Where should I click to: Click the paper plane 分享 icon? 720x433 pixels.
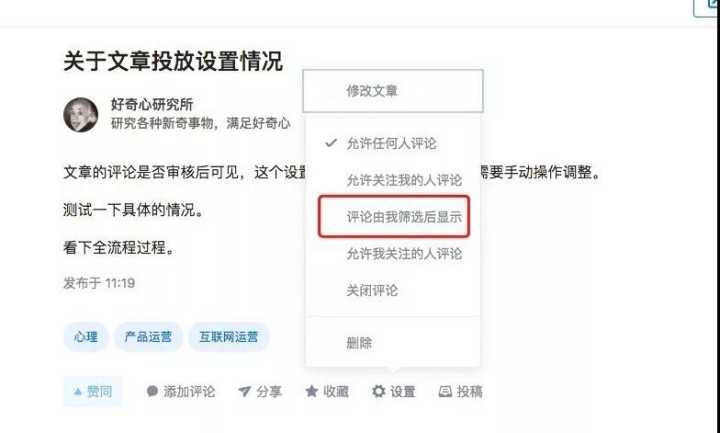[244, 392]
